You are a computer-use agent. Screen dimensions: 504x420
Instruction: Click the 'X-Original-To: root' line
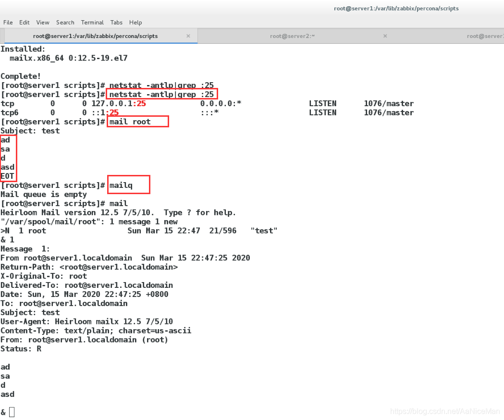[x=44, y=276]
